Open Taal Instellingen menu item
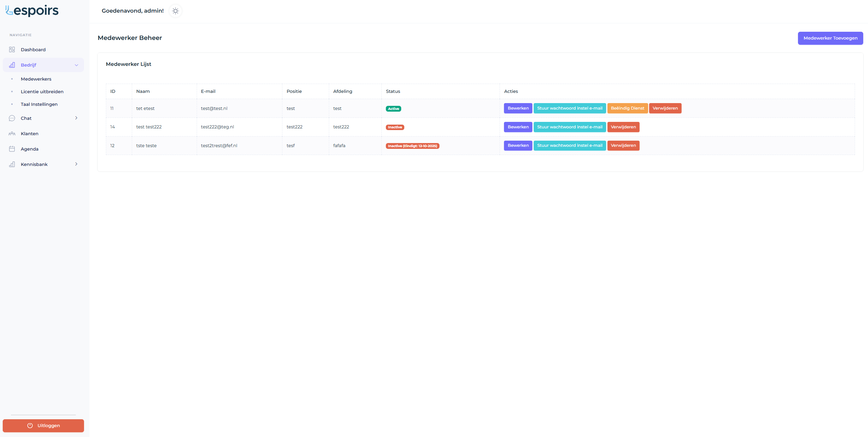 39,104
